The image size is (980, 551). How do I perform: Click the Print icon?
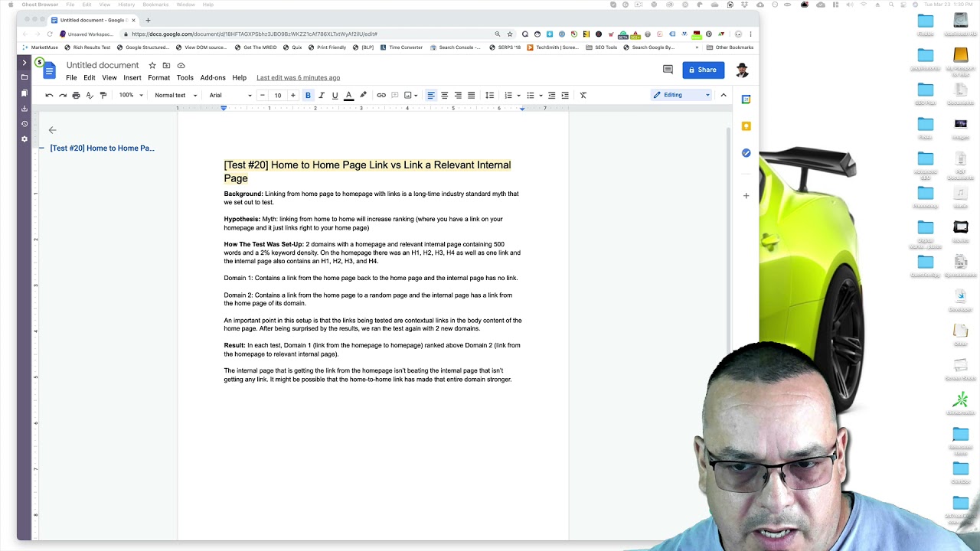76,95
